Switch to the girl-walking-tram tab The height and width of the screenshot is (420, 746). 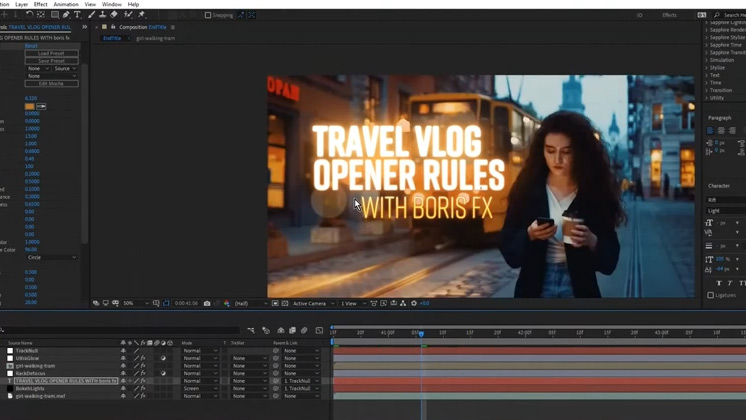(156, 38)
